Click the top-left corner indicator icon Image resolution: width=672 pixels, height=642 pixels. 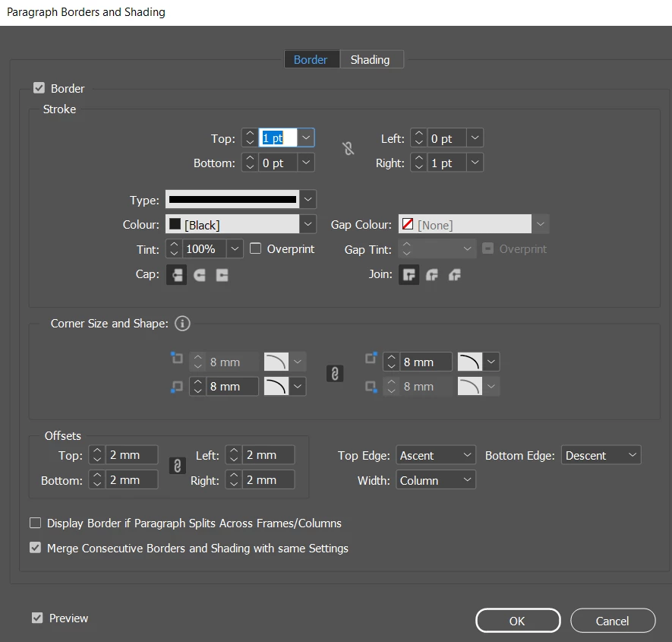tap(177, 358)
